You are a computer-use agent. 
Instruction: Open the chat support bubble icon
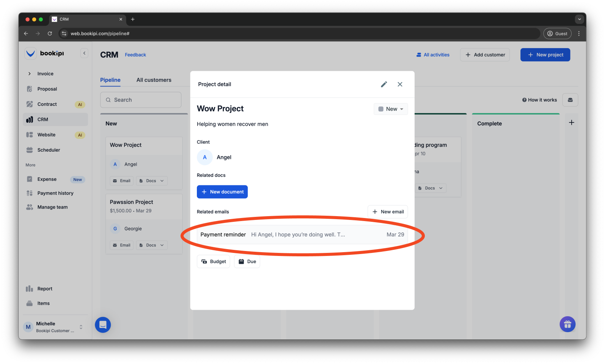103,325
